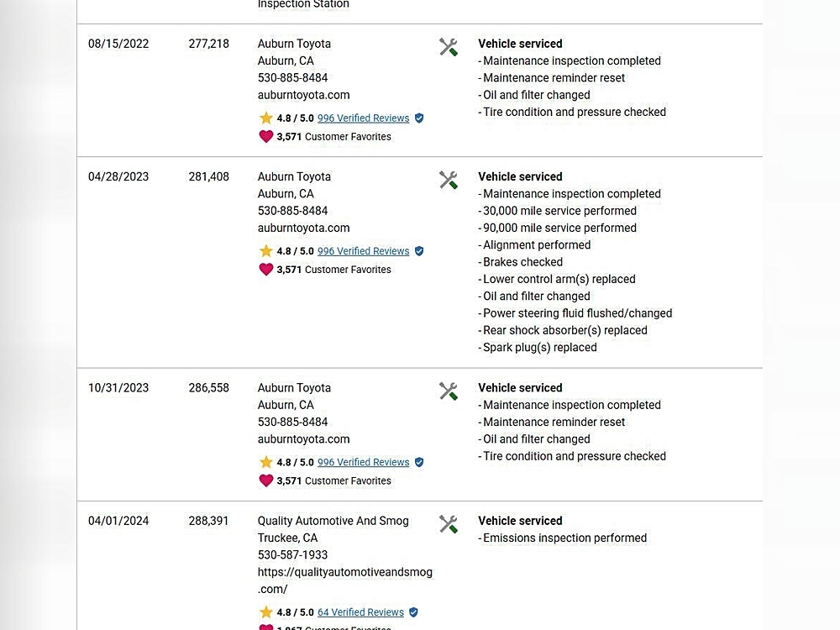This screenshot has width=840, height=630.
Task: Open the 64 Verified Reviews link
Action: pyautogui.click(x=360, y=612)
